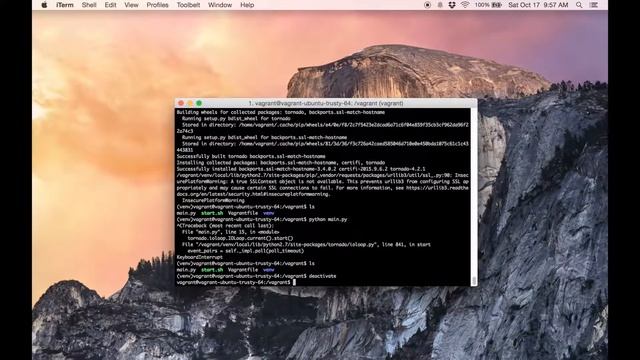Click the 'event_pairs = self._impl.poll' line

click(x=246, y=251)
